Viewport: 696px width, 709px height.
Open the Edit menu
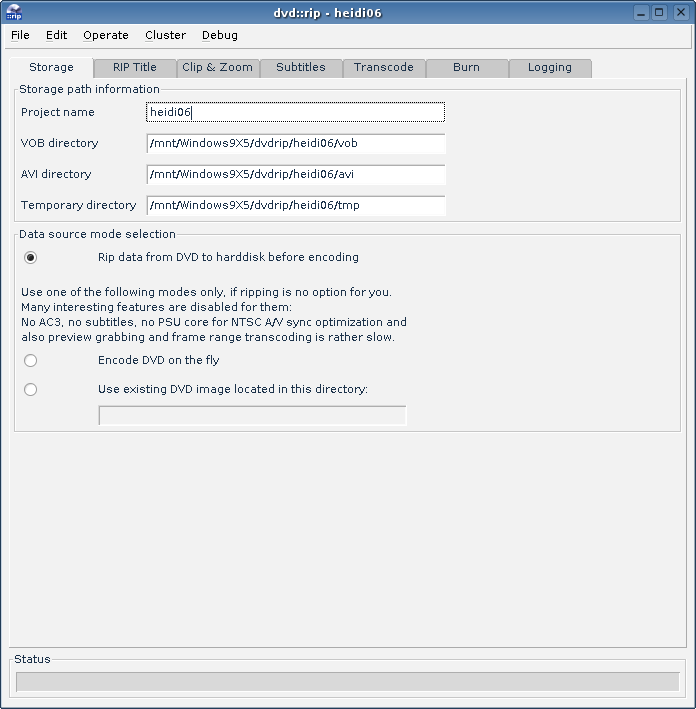tap(57, 35)
